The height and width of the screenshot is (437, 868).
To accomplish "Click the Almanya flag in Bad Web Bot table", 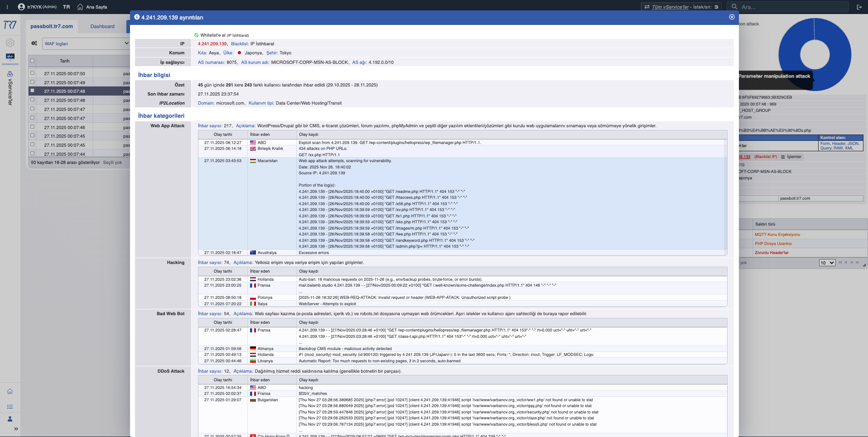I will click(253, 349).
